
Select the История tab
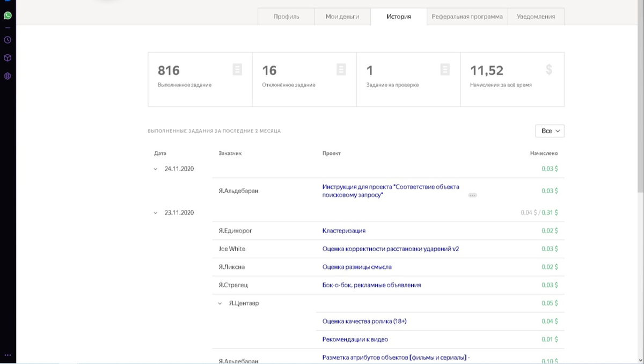[x=399, y=17]
